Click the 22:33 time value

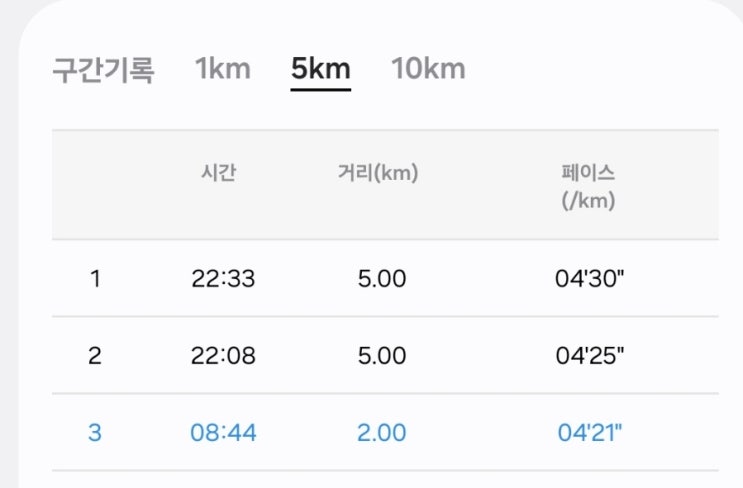[x=223, y=279]
